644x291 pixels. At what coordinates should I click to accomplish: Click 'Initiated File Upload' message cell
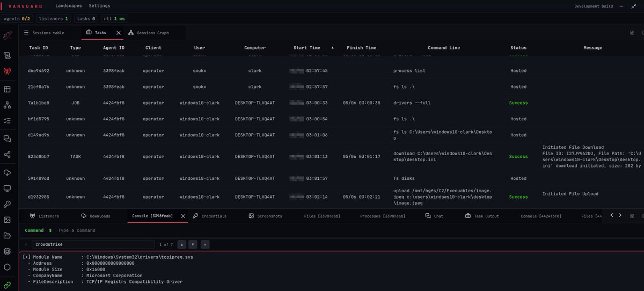tap(570, 194)
